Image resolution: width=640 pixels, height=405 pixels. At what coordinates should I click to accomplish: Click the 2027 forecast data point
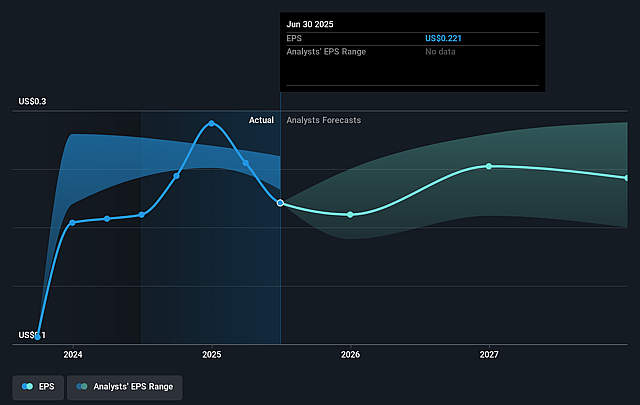pyautogui.click(x=489, y=166)
